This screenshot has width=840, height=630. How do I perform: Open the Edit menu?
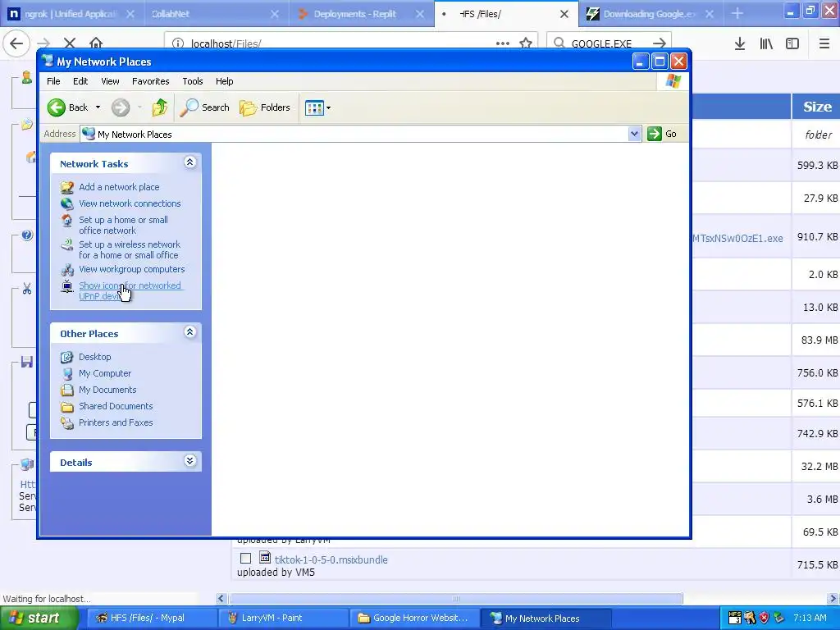(80, 81)
